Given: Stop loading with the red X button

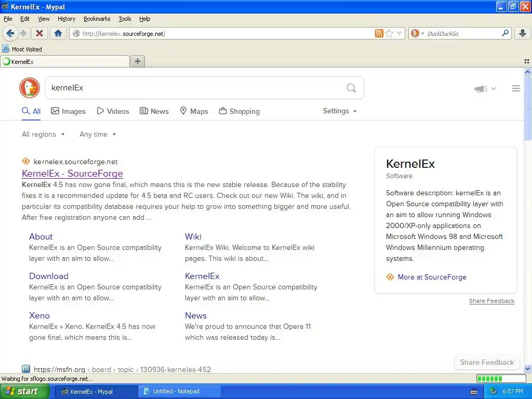Looking at the screenshot, I should click(x=39, y=33).
